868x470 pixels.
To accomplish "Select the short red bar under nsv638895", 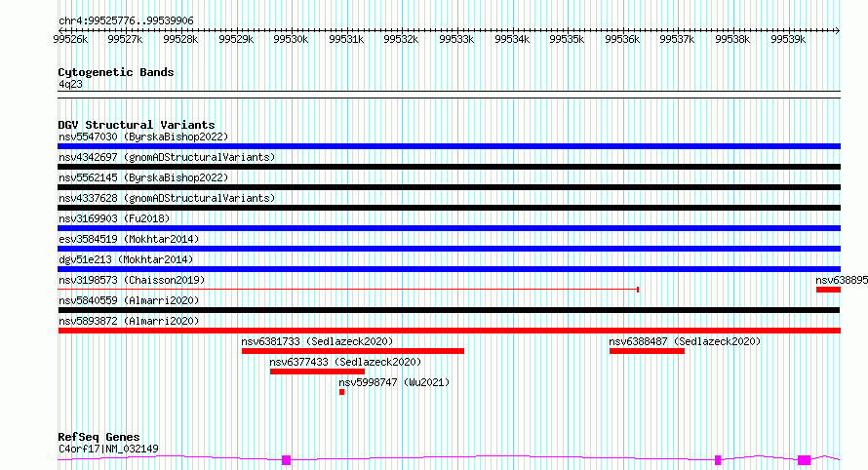I will click(x=828, y=290).
